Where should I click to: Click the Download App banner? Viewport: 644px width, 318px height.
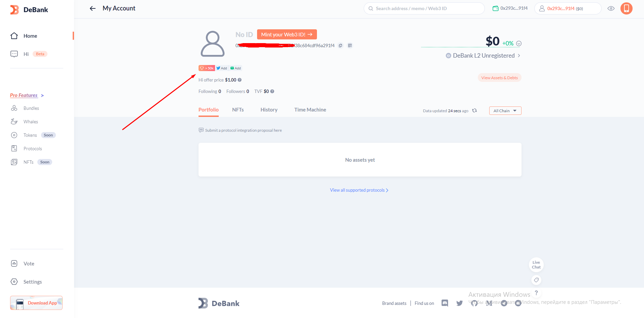pos(36,303)
